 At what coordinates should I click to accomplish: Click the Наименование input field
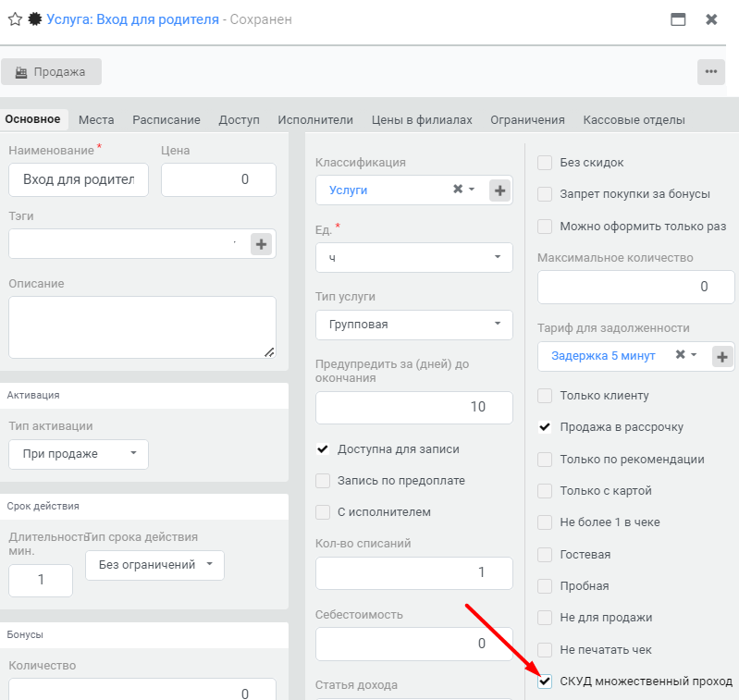coord(79,179)
